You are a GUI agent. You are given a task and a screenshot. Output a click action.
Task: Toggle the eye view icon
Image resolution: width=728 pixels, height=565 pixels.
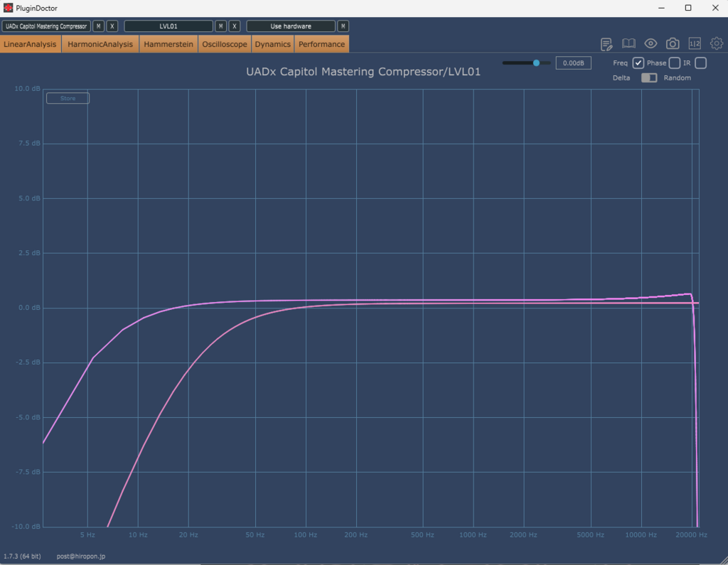click(x=651, y=43)
